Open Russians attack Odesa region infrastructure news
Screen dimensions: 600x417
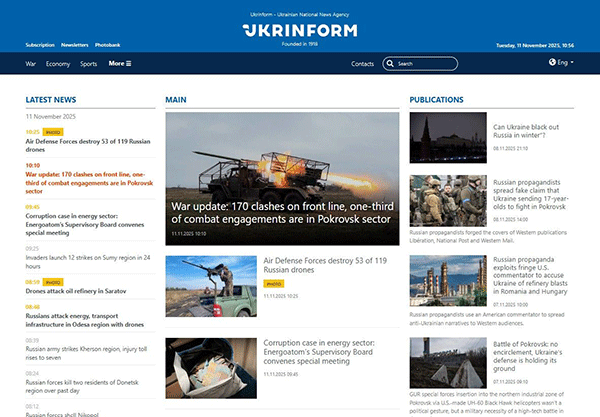pyautogui.click(x=85, y=320)
